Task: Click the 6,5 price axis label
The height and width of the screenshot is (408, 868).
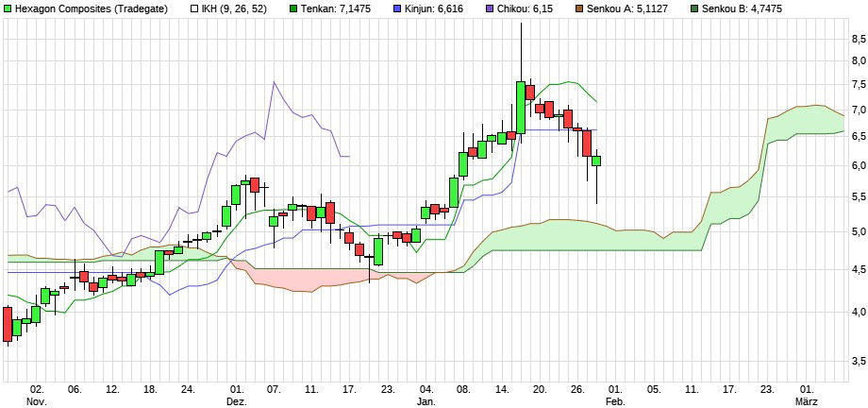Action: click(860, 136)
